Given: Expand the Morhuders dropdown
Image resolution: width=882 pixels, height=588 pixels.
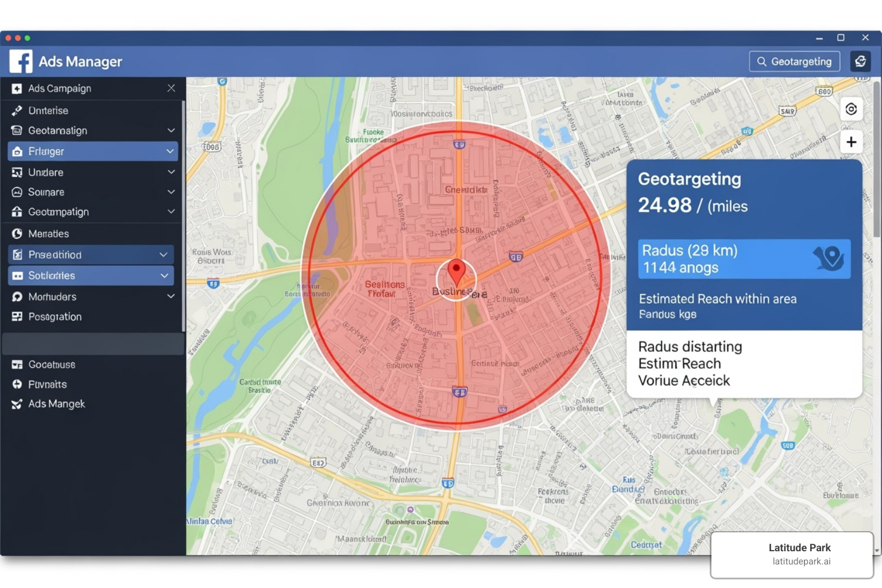Looking at the screenshot, I should click(x=171, y=296).
